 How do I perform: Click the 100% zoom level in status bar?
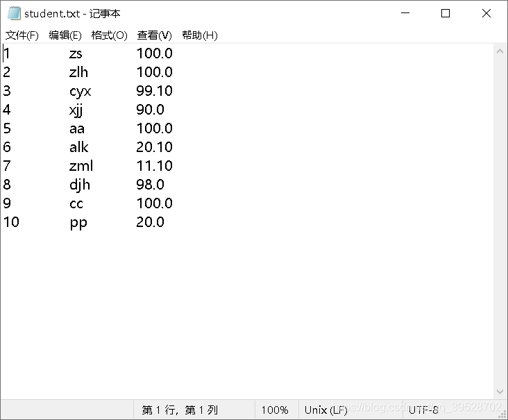coord(275,410)
